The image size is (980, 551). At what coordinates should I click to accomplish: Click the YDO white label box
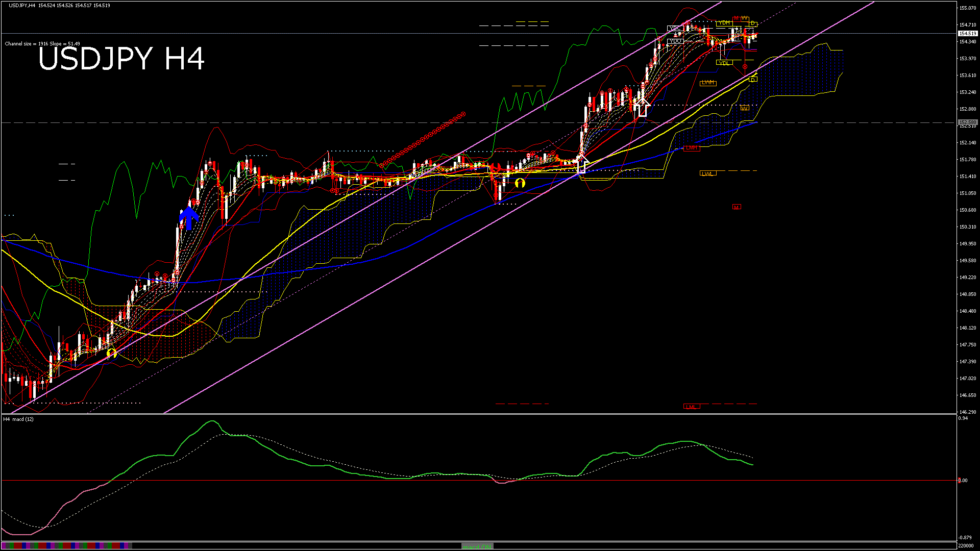(675, 41)
